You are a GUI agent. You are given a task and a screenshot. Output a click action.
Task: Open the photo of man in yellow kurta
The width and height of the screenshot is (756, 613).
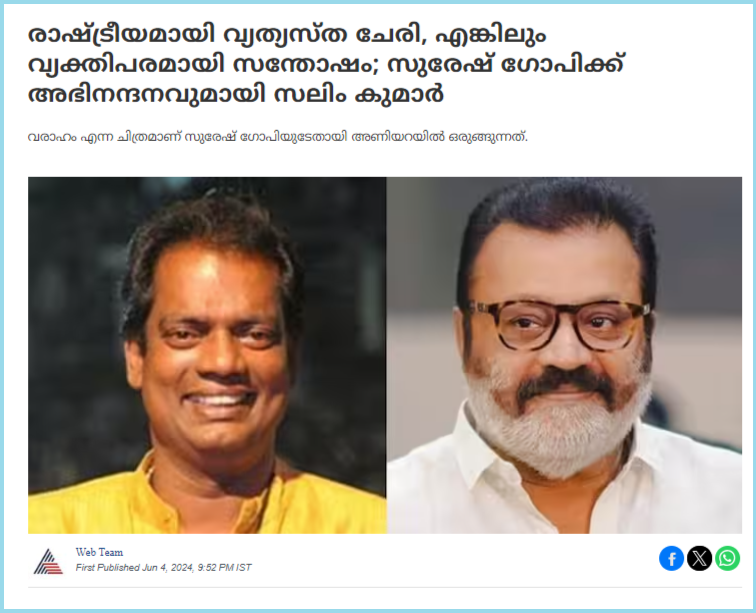point(207,355)
